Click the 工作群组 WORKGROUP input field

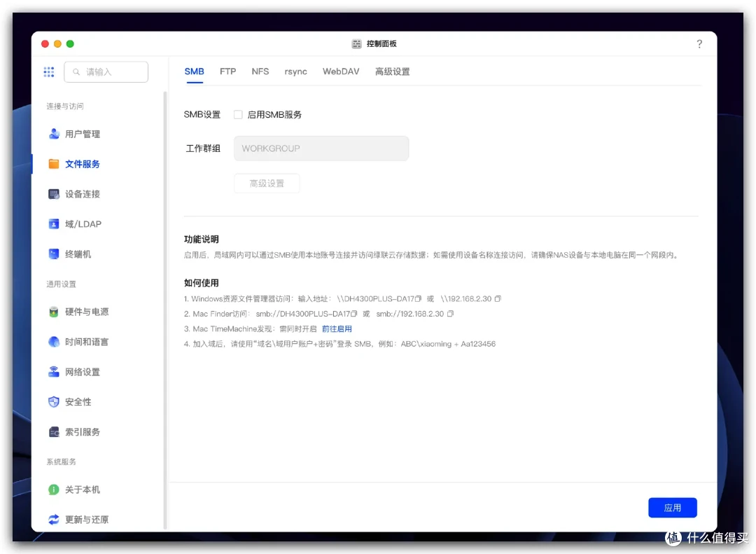321,148
